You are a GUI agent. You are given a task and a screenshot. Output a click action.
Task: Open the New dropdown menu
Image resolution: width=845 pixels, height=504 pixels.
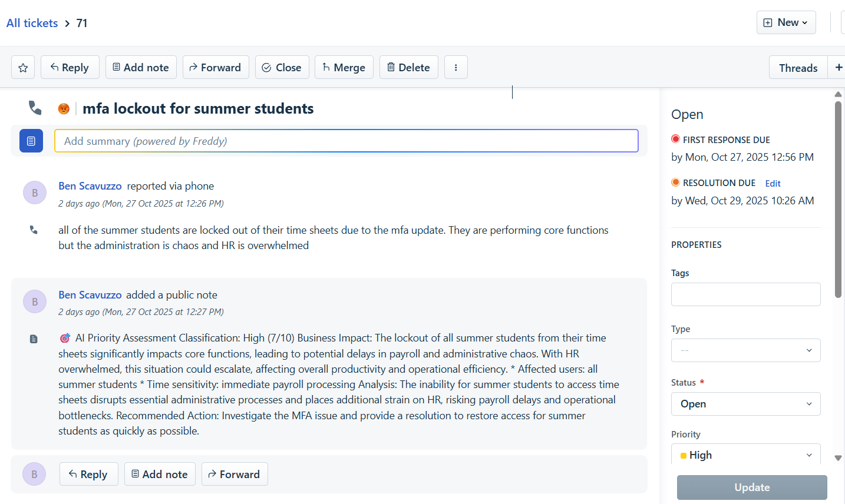point(786,22)
